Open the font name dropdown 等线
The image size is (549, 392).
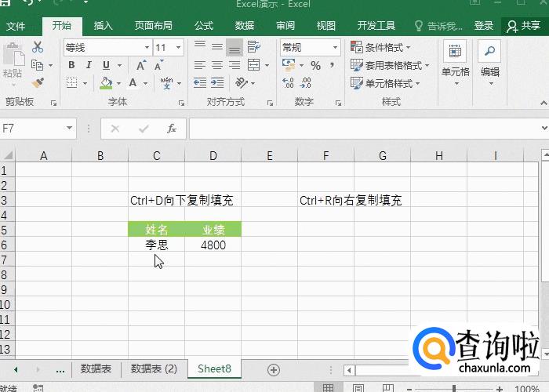[x=147, y=47]
